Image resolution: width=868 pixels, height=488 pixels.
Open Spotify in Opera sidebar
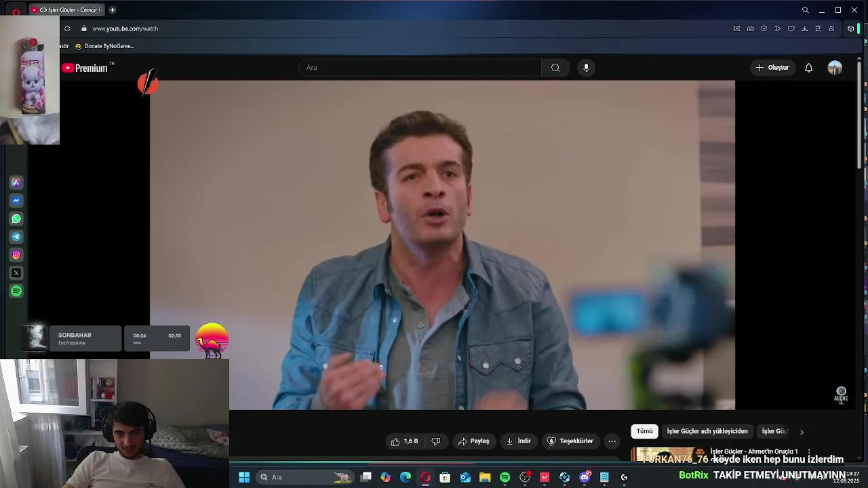coord(16,291)
